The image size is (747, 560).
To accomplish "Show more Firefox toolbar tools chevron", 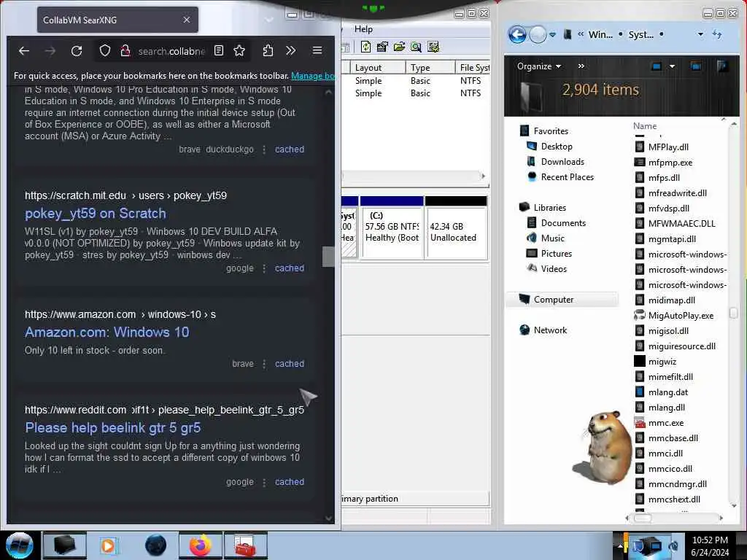I will [290, 50].
